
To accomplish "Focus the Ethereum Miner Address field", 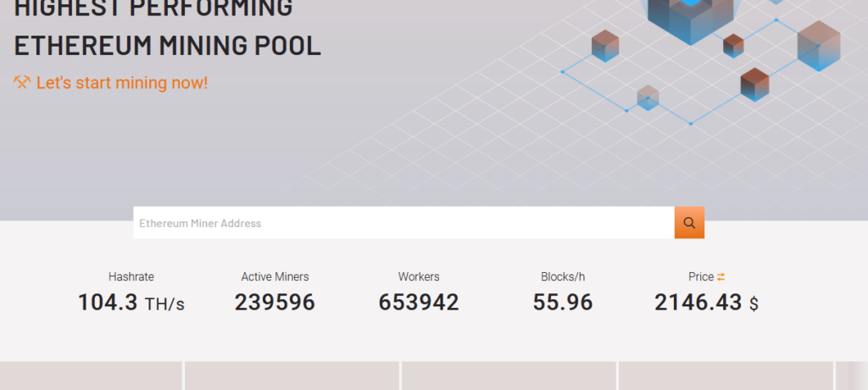I will click(403, 223).
